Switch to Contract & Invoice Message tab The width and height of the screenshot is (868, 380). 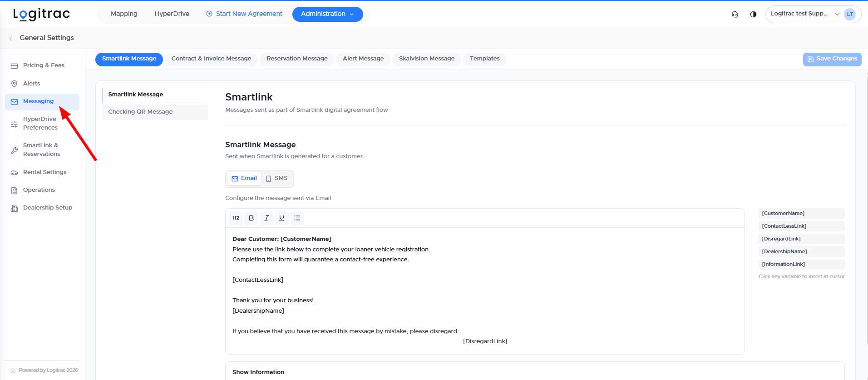click(211, 59)
